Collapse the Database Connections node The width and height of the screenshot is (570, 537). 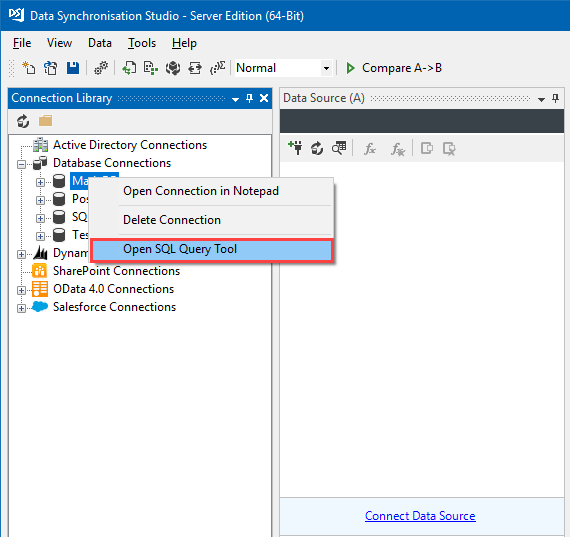coord(21,164)
